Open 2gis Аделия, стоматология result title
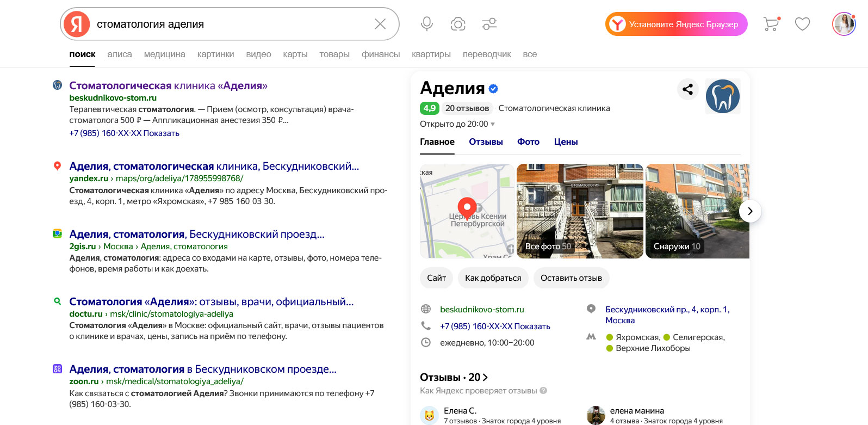Image resolution: width=868 pixels, height=425 pixels. tap(196, 235)
